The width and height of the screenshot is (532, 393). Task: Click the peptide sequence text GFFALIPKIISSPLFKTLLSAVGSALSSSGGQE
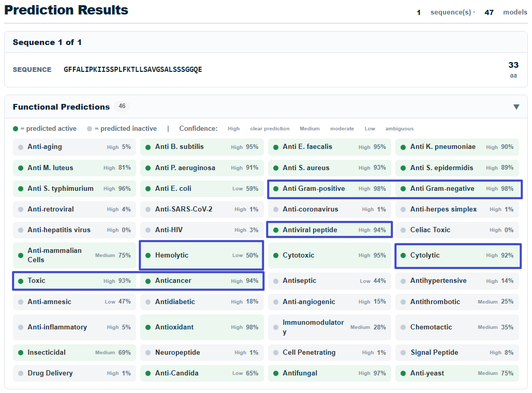(132, 69)
